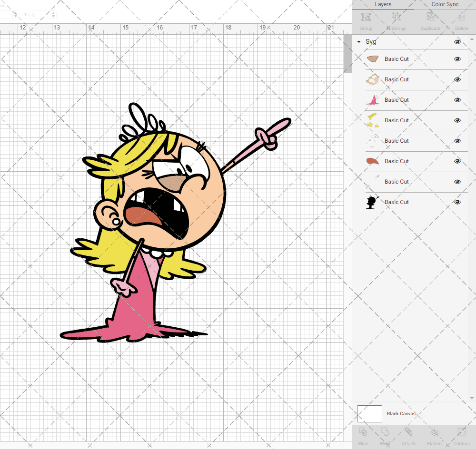Click the Blank Canvas white swatch
This screenshot has height=449, width=476.
369,413
